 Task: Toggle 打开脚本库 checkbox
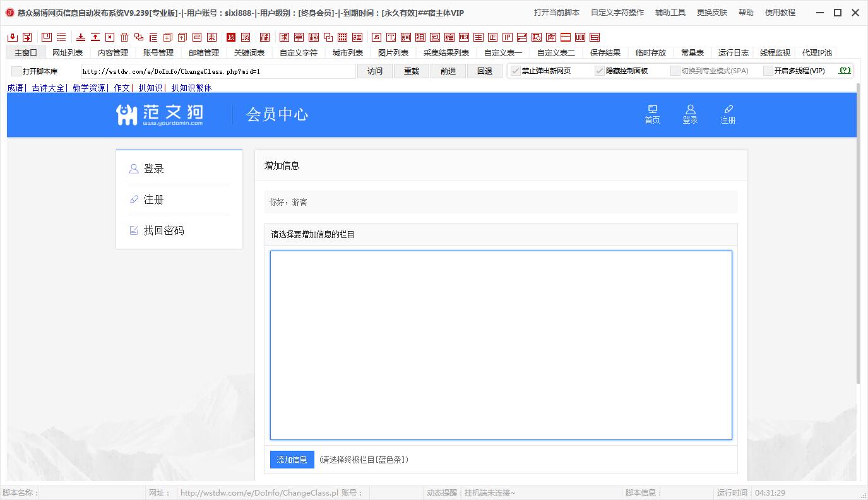point(16,71)
